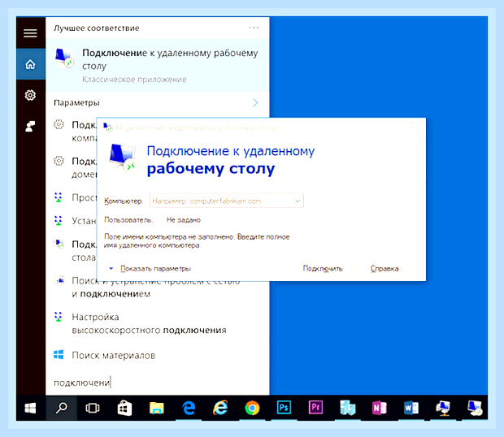
Task: Open the Windows Start button
Action: [31, 408]
